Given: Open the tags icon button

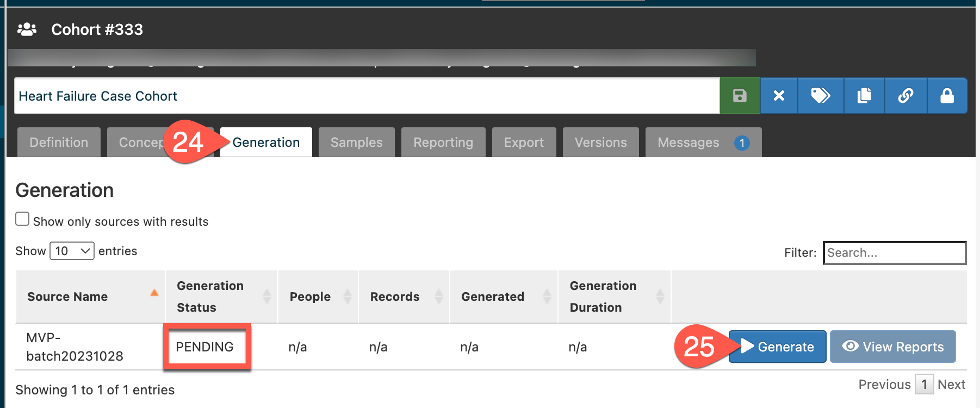Looking at the screenshot, I should coord(821,96).
